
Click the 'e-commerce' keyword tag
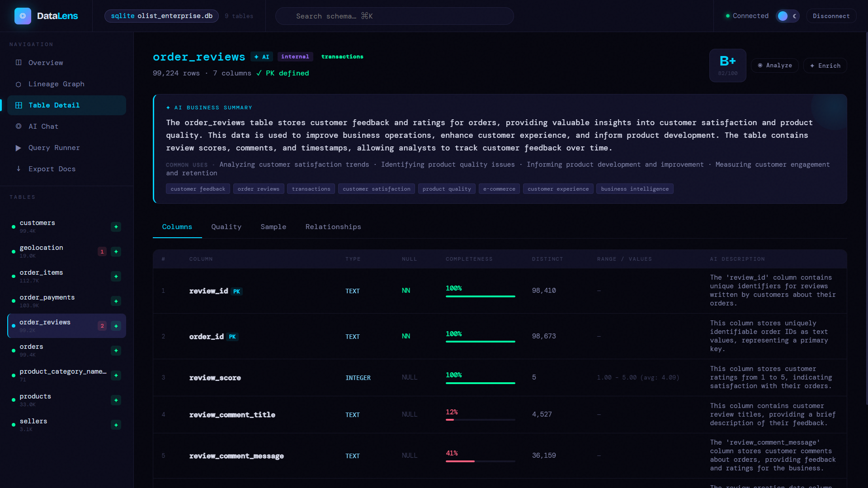coord(499,189)
